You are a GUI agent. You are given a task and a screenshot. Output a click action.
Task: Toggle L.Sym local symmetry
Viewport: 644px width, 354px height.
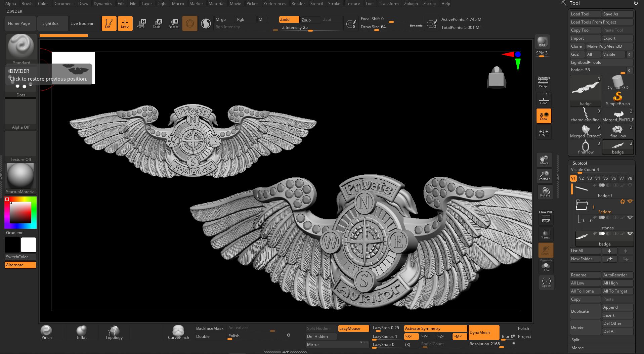click(x=544, y=133)
